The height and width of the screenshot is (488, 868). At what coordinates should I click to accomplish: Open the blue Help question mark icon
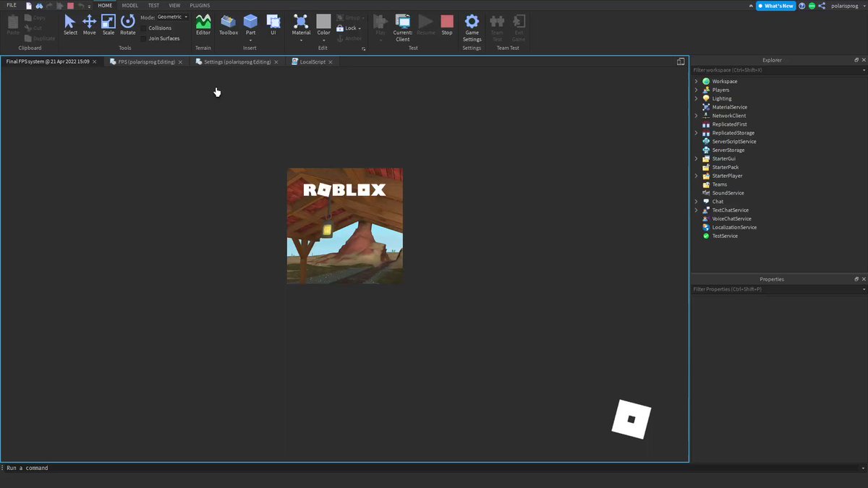pyautogui.click(x=802, y=5)
